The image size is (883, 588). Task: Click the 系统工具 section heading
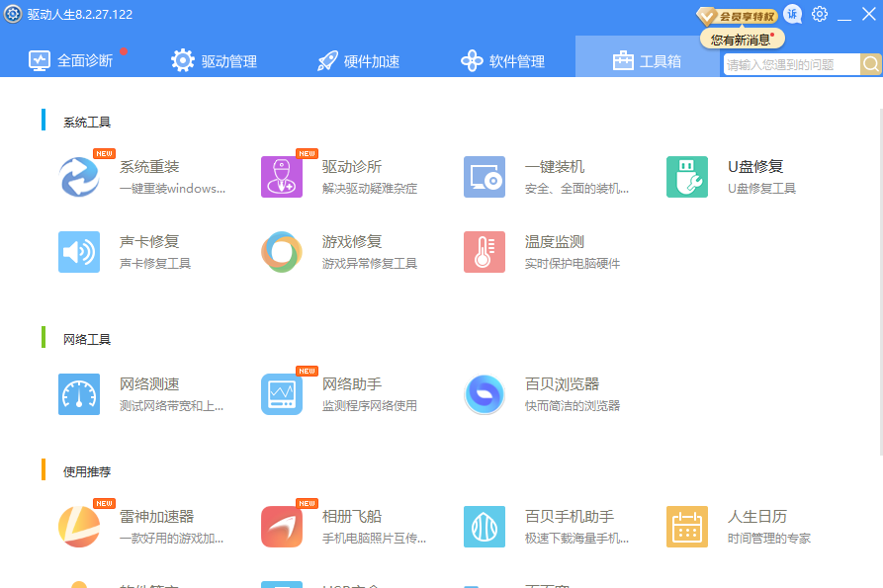[87, 123]
